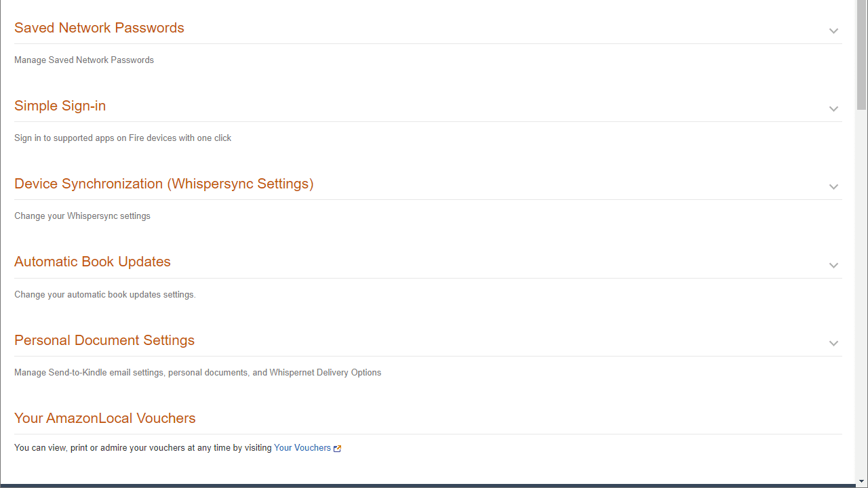Click the 'Manage Saved Network Passwords' description
868x488 pixels.
(84, 60)
